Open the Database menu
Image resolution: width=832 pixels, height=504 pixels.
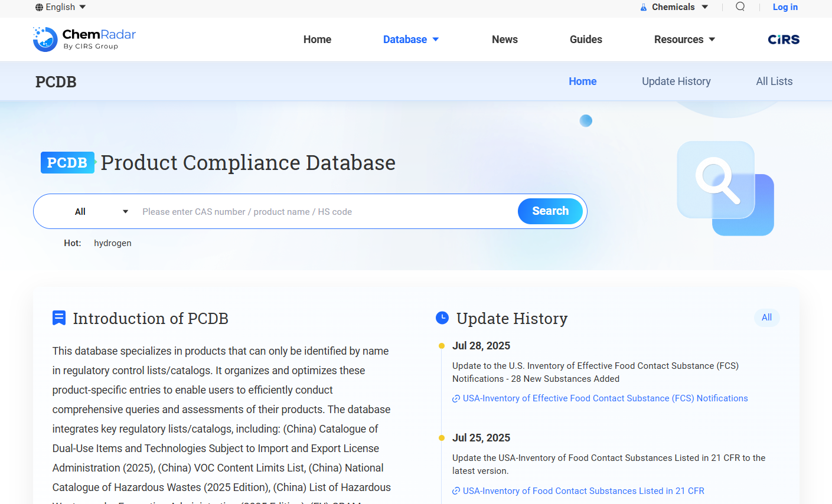coord(410,40)
